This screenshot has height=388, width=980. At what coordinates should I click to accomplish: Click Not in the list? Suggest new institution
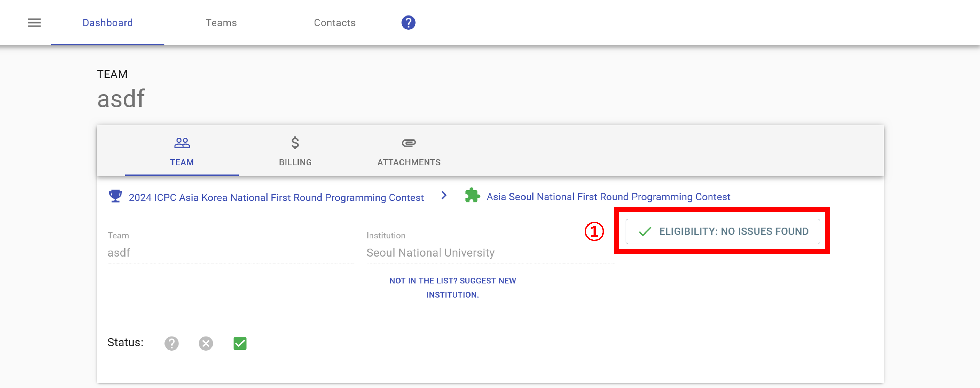tap(452, 288)
